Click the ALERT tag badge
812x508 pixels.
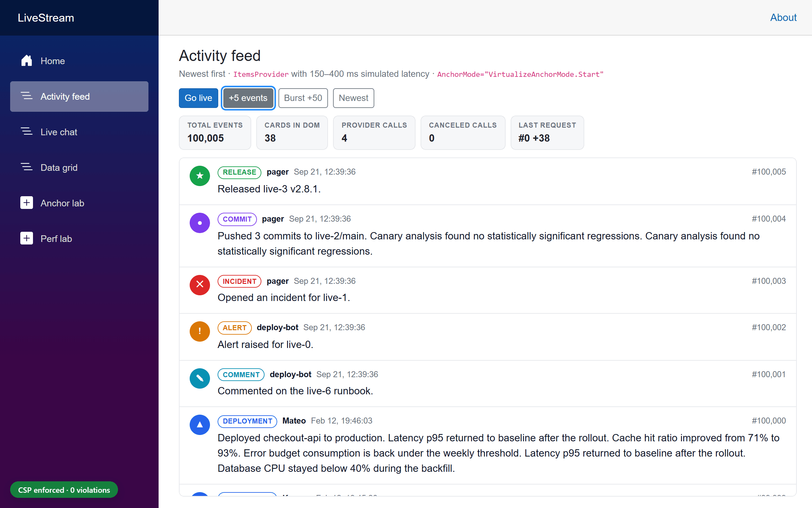point(234,328)
